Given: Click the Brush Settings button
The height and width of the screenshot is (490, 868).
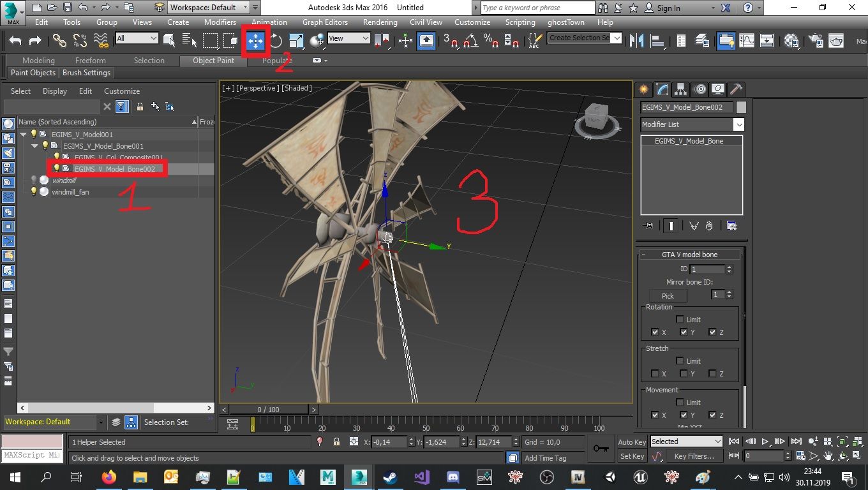Looking at the screenshot, I should [x=87, y=73].
